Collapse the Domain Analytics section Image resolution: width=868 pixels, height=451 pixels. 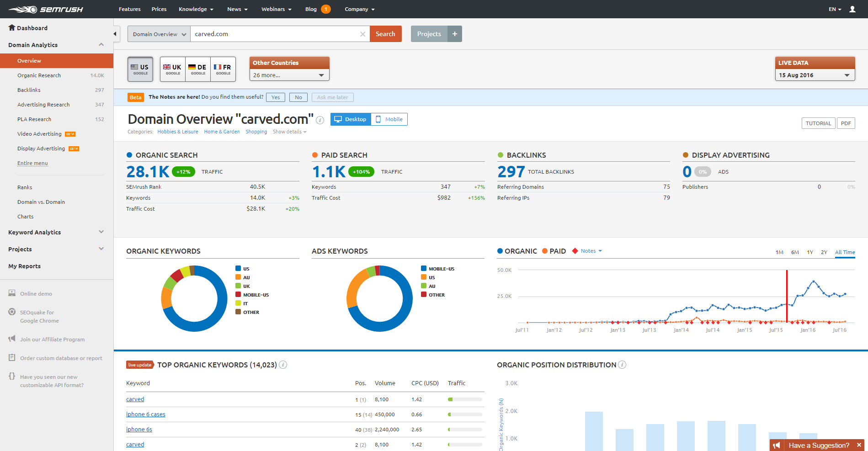point(101,44)
